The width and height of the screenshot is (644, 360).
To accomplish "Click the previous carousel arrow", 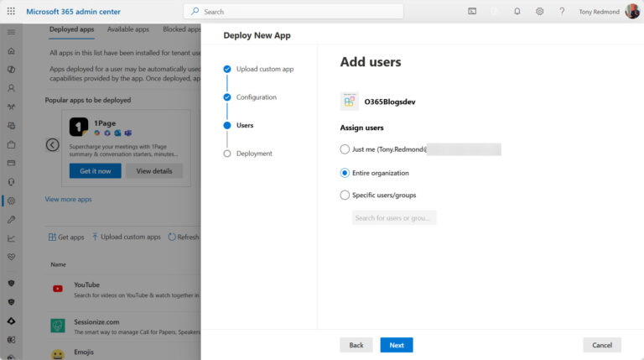I will tap(52, 144).
